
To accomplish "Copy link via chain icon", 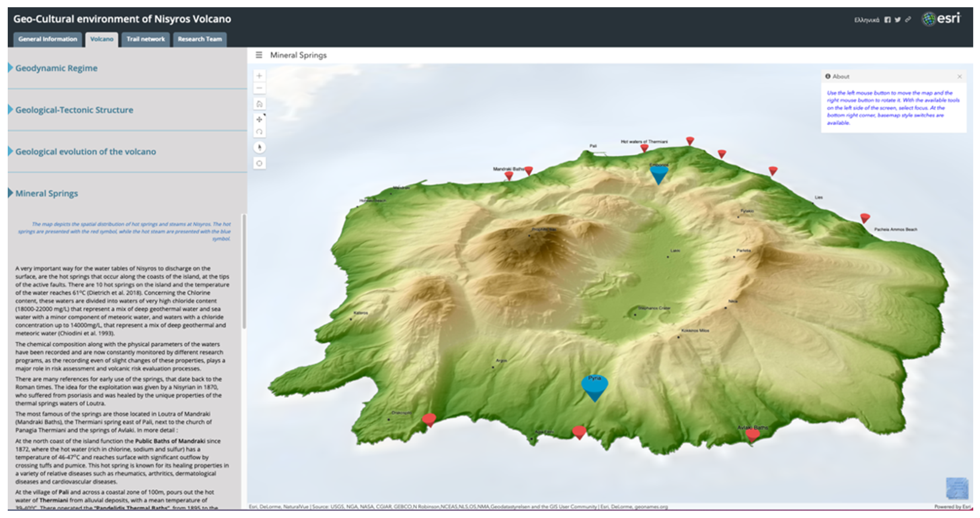I will click(x=908, y=19).
